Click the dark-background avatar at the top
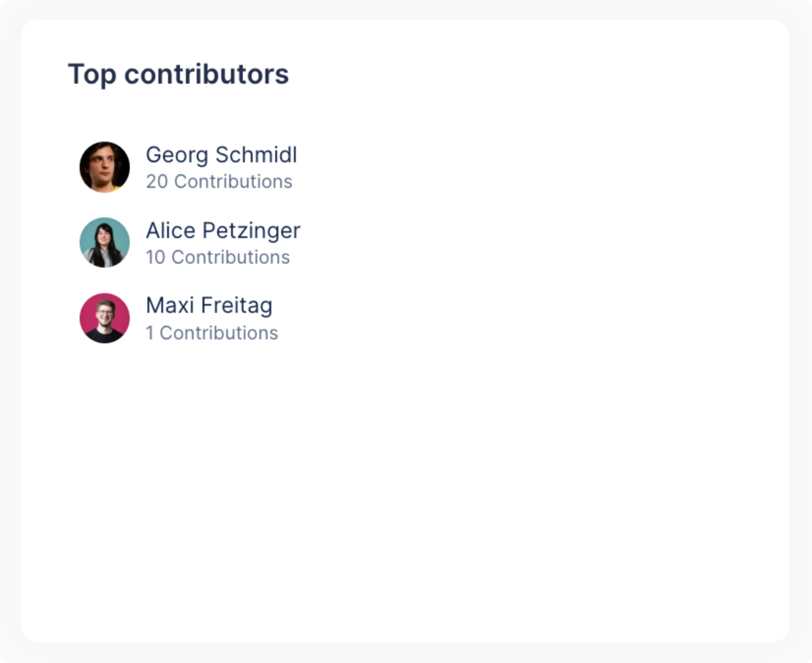 click(104, 167)
